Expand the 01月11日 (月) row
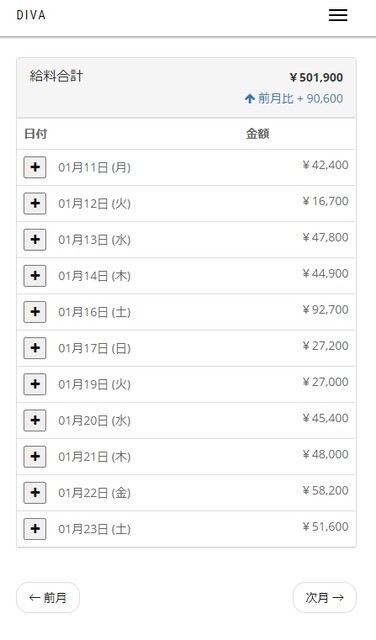Image resolution: width=376 pixels, height=640 pixels. click(35, 167)
